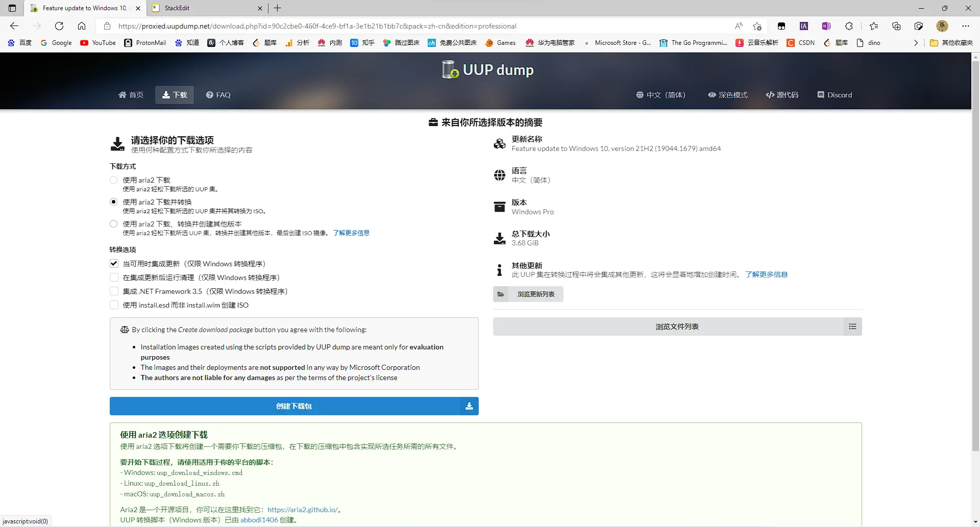Open the 其他收藏夹 folder
The height and width of the screenshot is (527, 980).
point(951,43)
